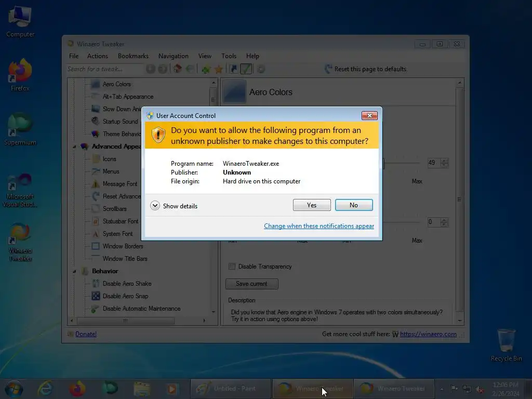
Task: Open Supermium from the taskbar
Action: [110, 389]
